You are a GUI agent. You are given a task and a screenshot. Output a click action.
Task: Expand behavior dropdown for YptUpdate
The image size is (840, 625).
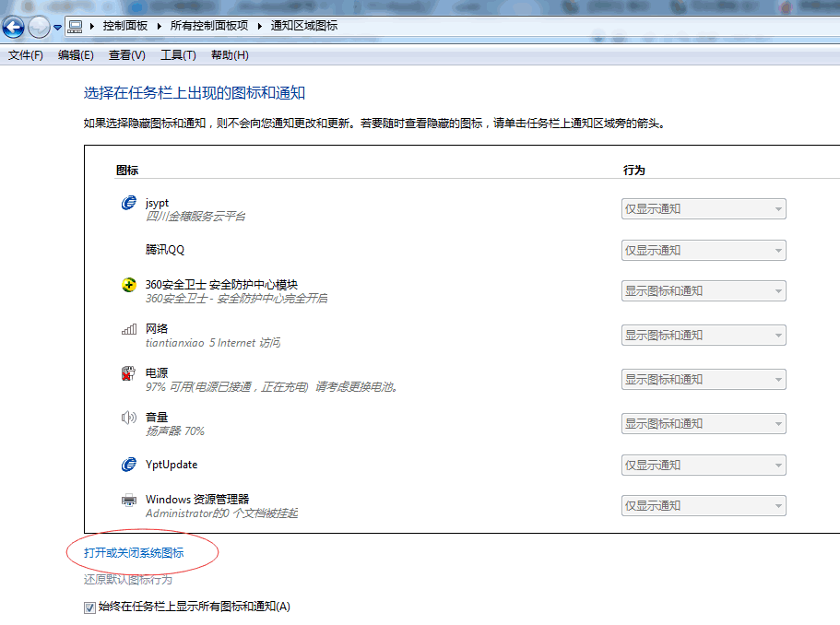[704, 465]
